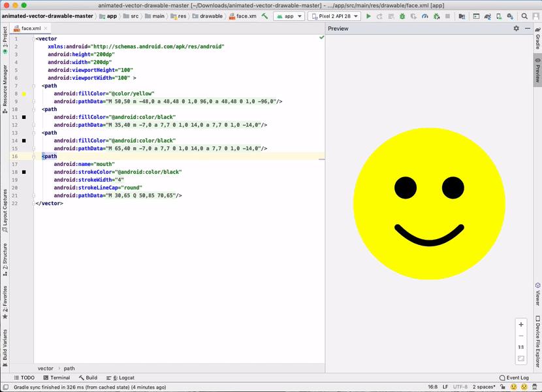Zoom in on the preview with plus button
Image resolution: width=542 pixels, height=392 pixels.
521,325
